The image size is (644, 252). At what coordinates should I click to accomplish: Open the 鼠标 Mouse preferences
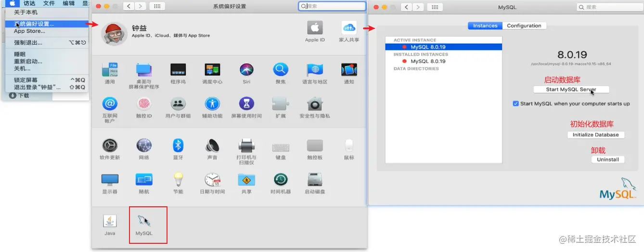[349, 145]
